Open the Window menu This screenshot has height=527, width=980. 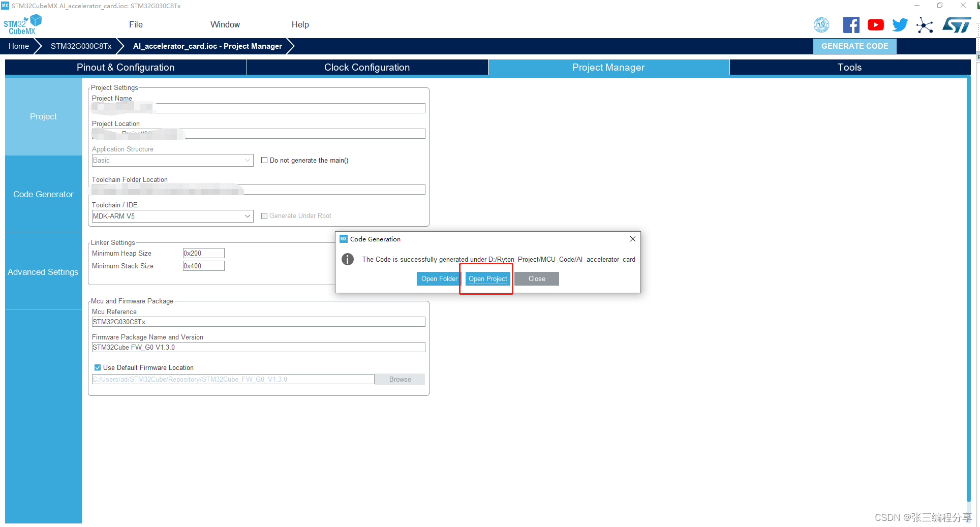pyautogui.click(x=225, y=24)
